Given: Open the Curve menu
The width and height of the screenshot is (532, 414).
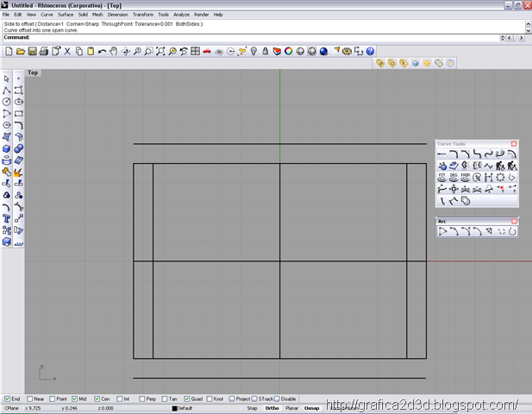Looking at the screenshot, I should pyautogui.click(x=47, y=15).
